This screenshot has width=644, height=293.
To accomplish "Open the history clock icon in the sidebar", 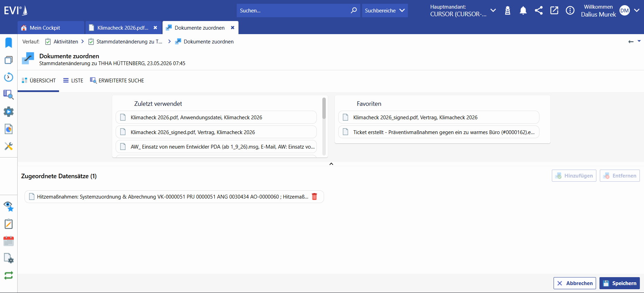I will pos(9,77).
